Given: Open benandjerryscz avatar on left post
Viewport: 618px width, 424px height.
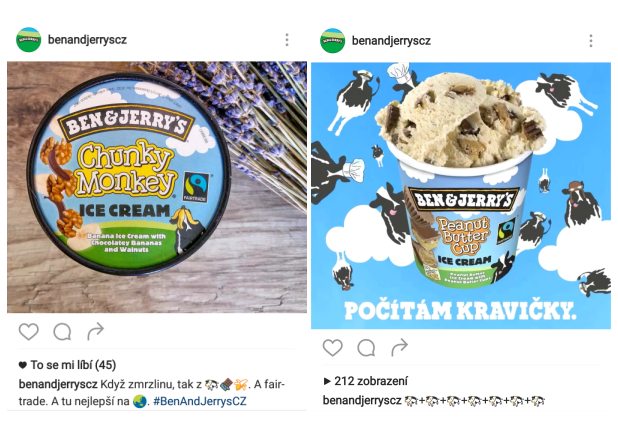Looking at the screenshot, I should pyautogui.click(x=29, y=39).
